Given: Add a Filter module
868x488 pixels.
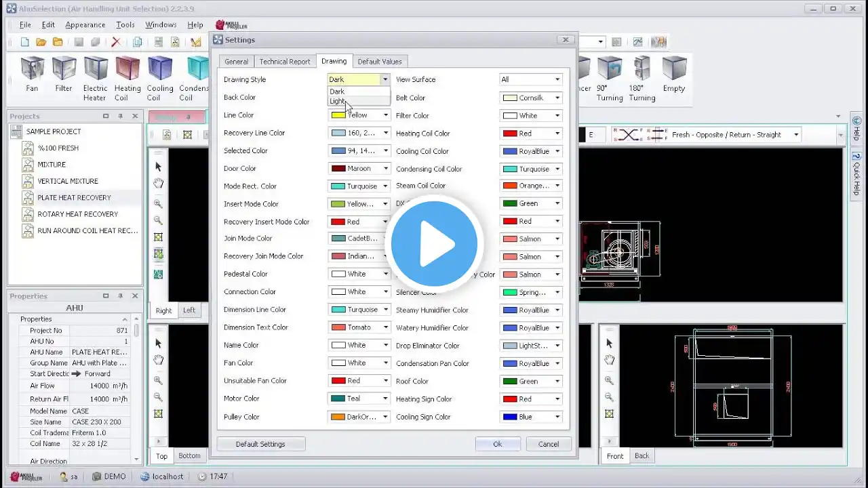Looking at the screenshot, I should [x=64, y=75].
